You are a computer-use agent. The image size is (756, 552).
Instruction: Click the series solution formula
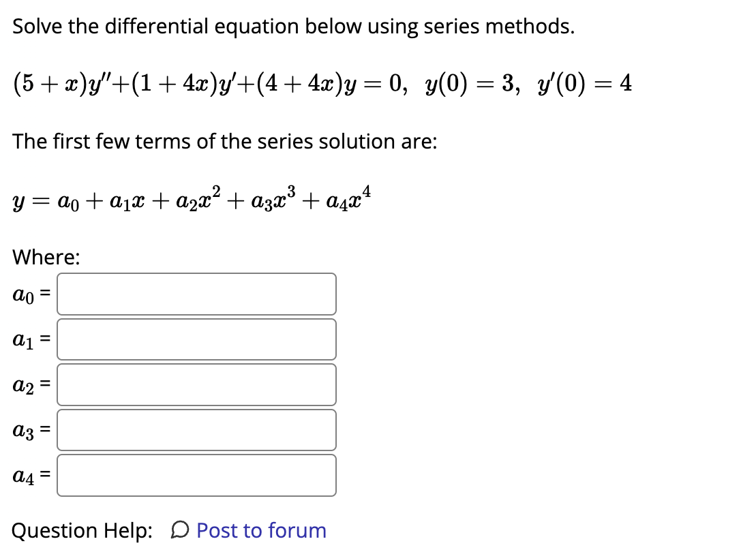pos(191,198)
